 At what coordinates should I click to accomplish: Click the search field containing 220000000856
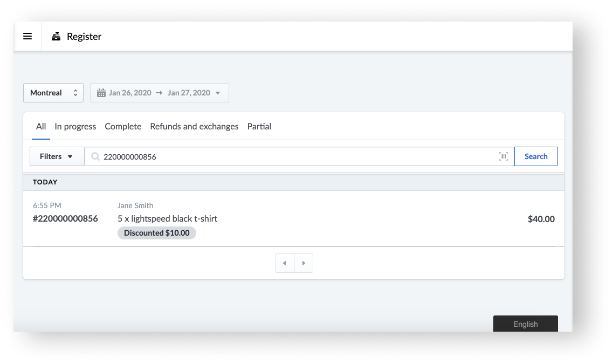(299, 156)
